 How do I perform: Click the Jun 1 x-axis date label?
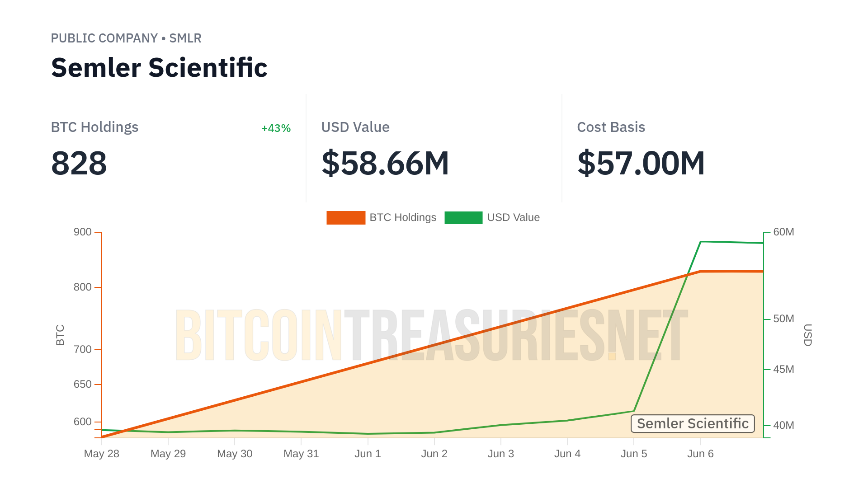click(368, 454)
